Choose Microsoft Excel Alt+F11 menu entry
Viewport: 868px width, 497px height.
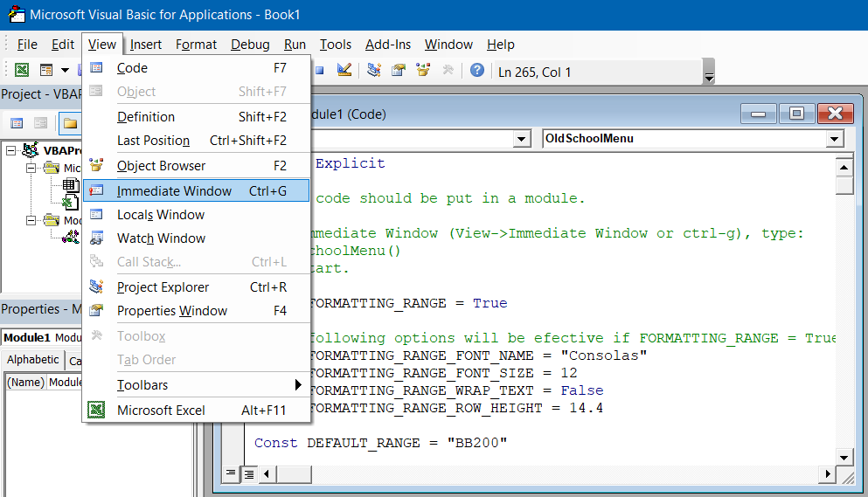point(197,411)
